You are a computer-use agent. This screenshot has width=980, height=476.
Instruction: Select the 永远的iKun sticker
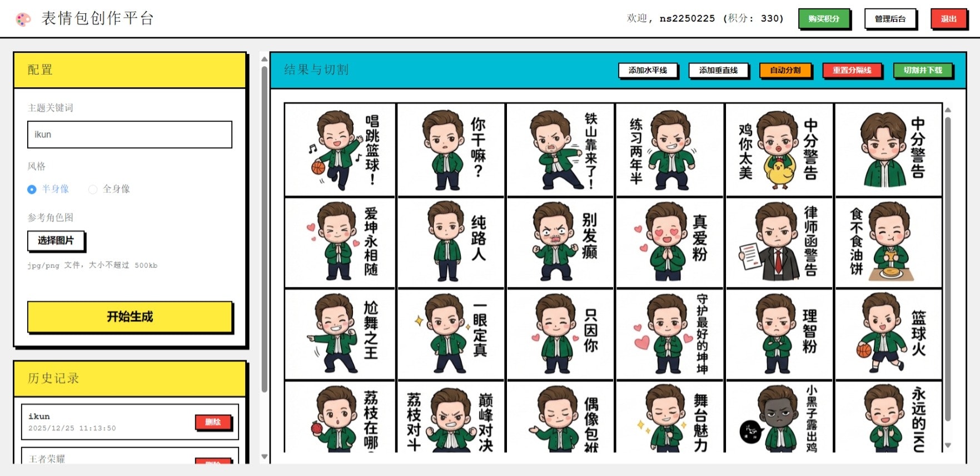(x=888, y=417)
